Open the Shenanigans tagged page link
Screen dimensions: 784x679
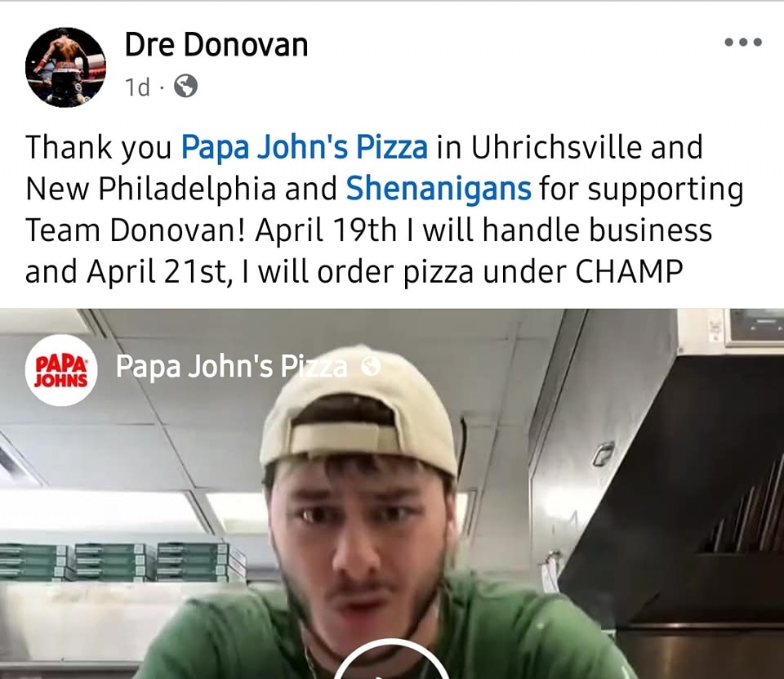click(x=439, y=189)
